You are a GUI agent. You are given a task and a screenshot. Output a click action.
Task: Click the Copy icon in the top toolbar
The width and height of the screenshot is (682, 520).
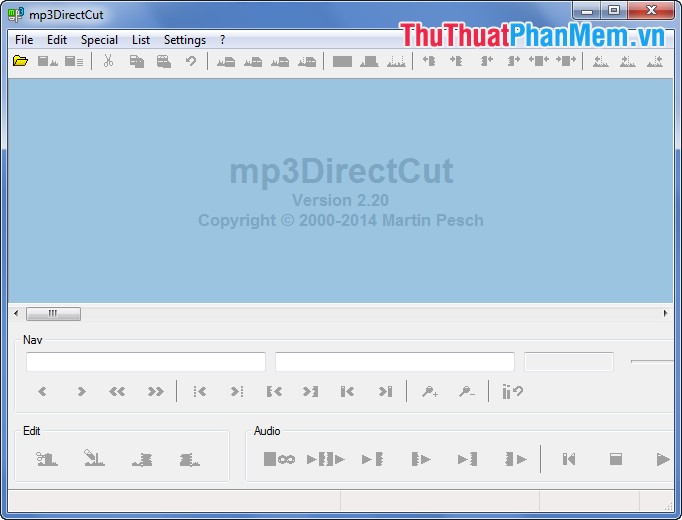tap(137, 61)
